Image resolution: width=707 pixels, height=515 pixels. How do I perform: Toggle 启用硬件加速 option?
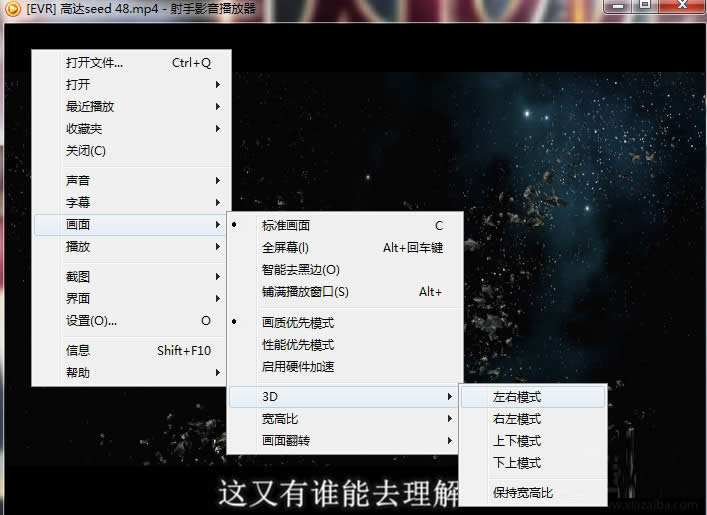(297, 367)
